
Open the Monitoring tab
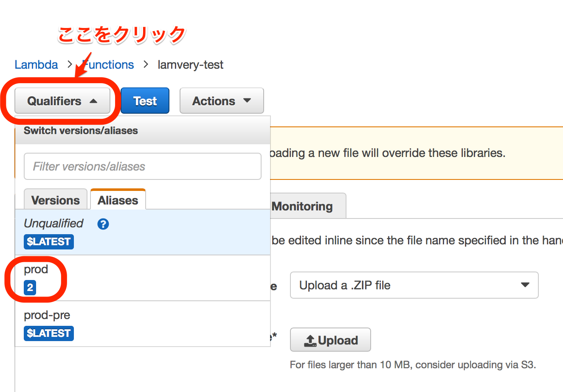click(x=302, y=207)
